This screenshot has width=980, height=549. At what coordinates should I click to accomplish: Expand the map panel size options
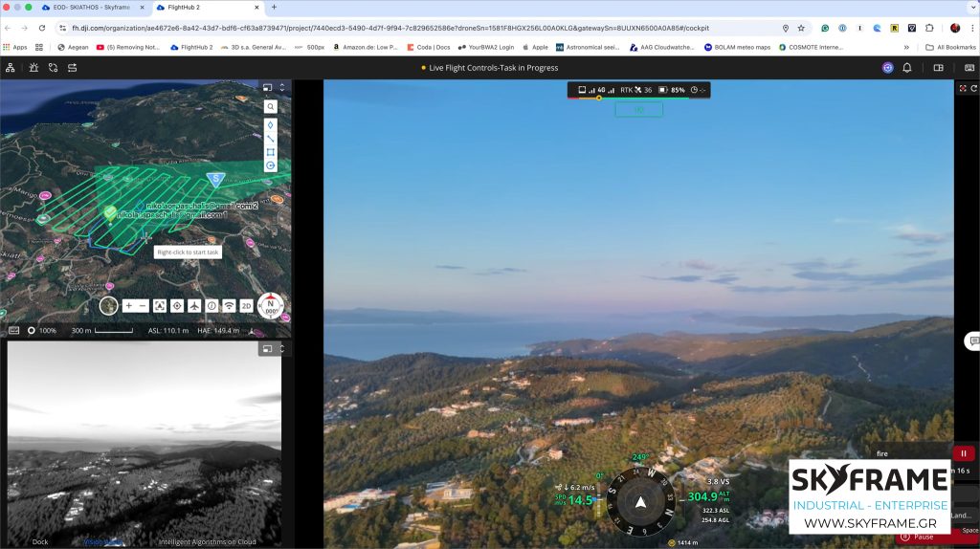(281, 87)
